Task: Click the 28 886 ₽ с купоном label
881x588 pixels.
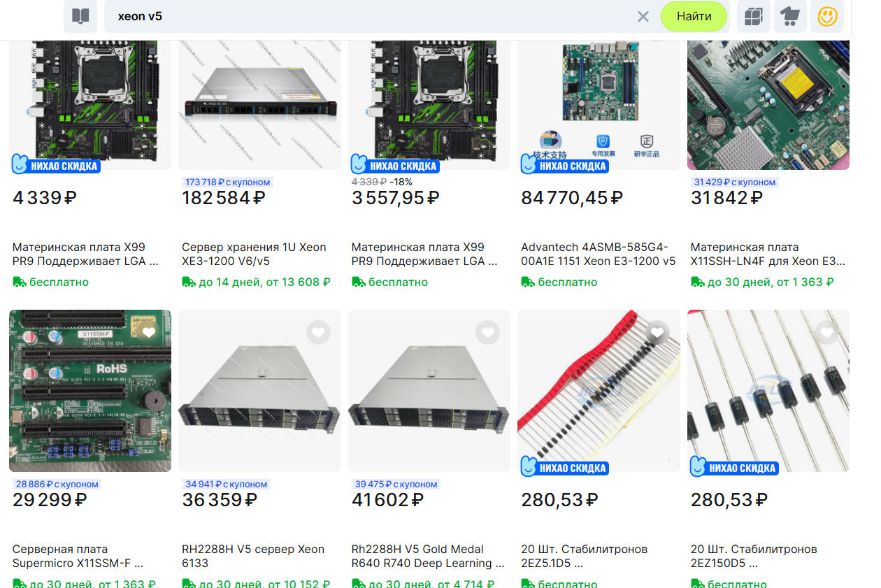Action: click(57, 484)
